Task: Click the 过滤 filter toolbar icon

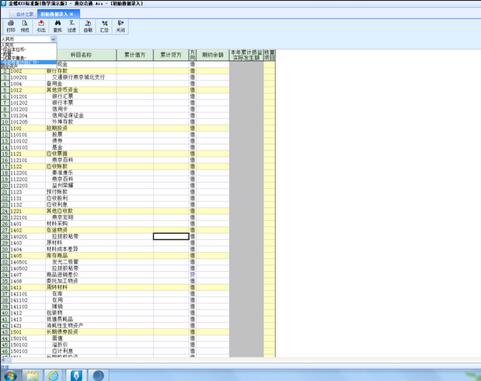Action: pyautogui.click(x=72, y=26)
